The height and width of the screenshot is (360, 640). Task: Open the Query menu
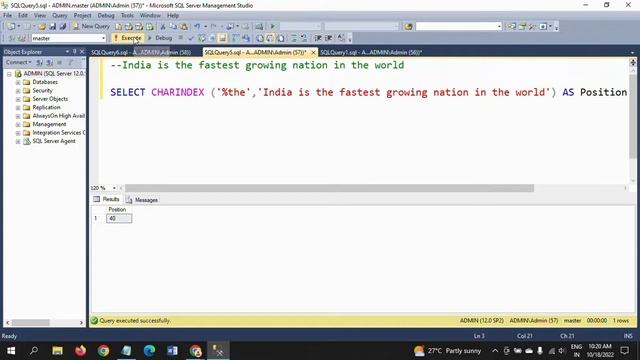(60, 16)
